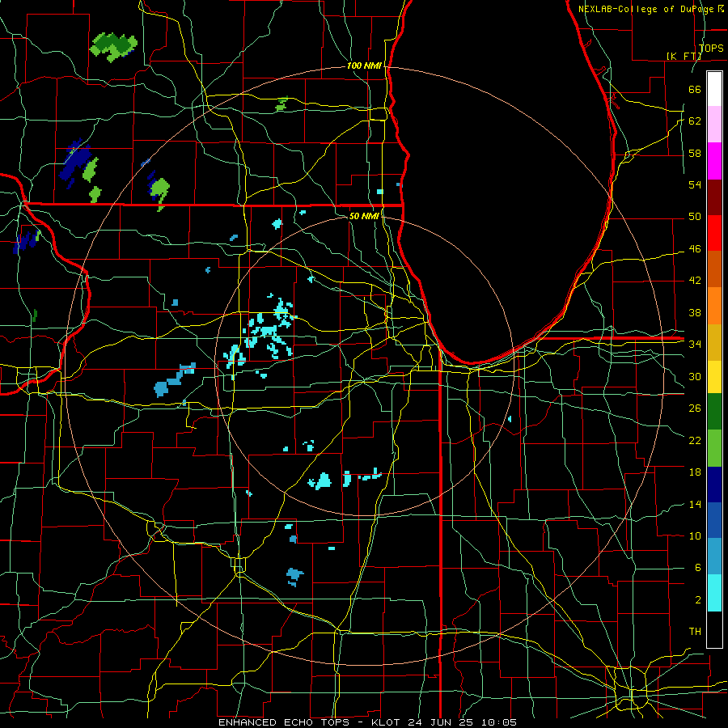This screenshot has width=728, height=728.
Task: Click the '24 JUN 25' date text
Action: click(x=442, y=722)
